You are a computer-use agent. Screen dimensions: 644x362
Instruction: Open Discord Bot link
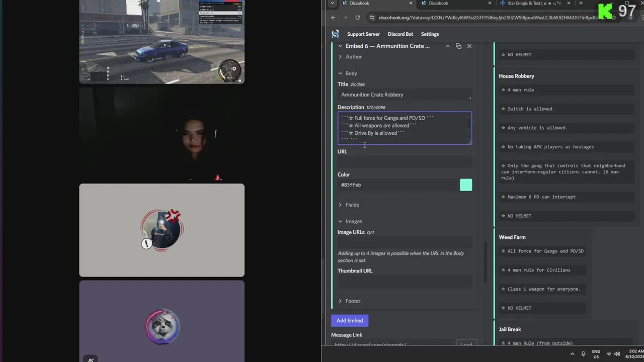pyautogui.click(x=400, y=34)
